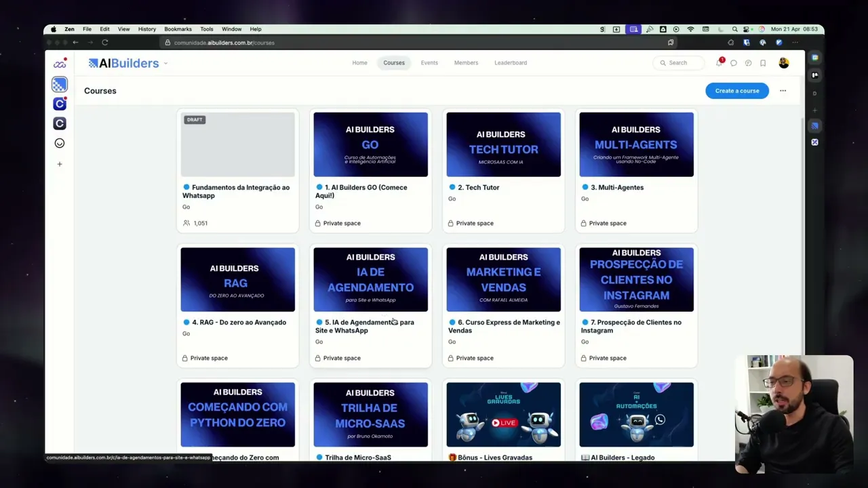Open the Tools menu

coord(207,29)
